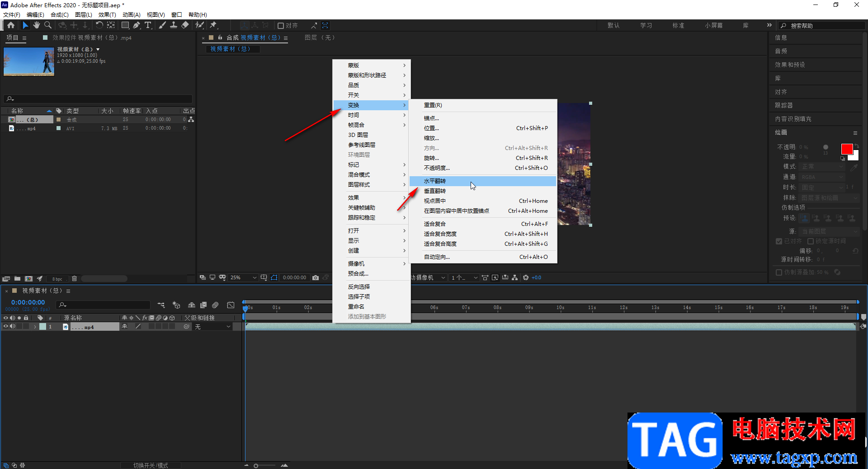
Task: Open 源 当前图层 dropdown
Action: [x=829, y=231]
